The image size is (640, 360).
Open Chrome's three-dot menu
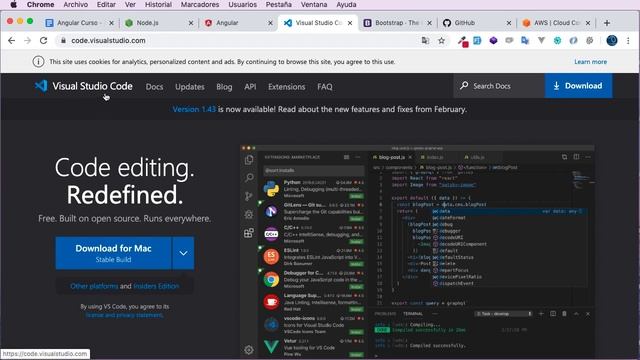pos(628,40)
